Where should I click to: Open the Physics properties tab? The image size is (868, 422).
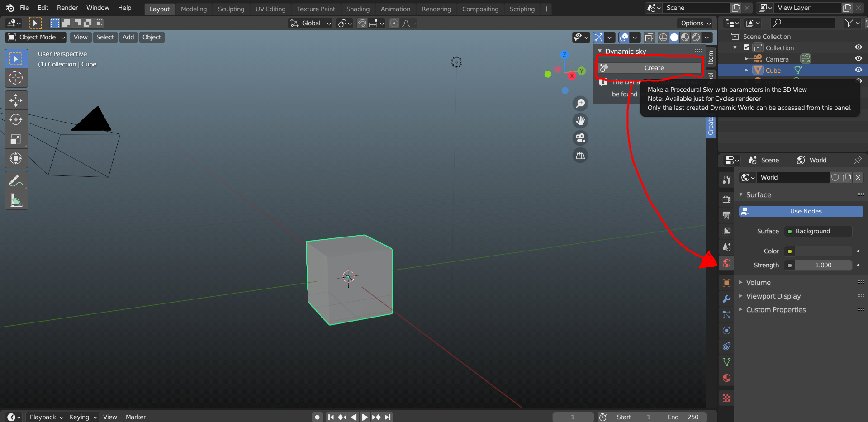click(726, 330)
